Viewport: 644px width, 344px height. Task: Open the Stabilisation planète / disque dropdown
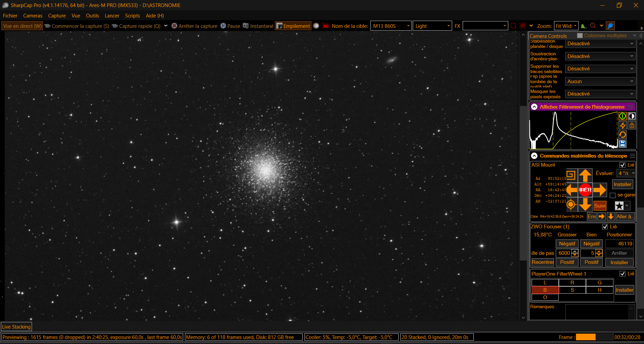pos(600,44)
